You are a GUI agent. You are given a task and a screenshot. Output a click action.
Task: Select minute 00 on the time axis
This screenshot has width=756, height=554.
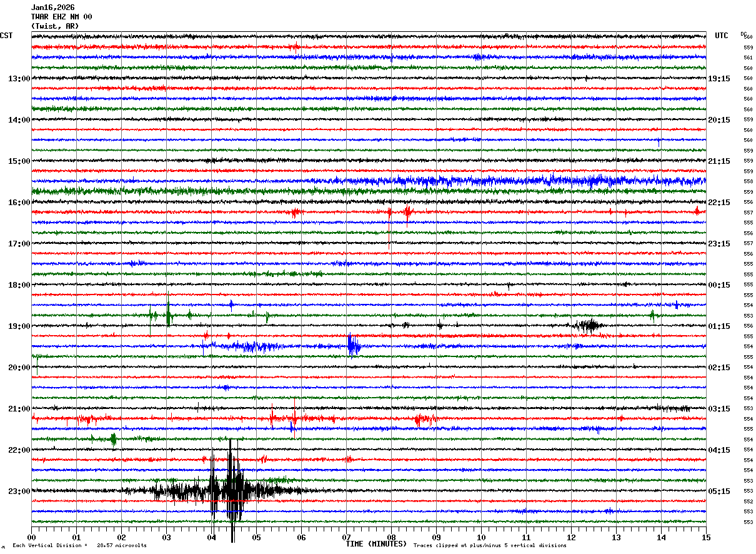(31, 537)
